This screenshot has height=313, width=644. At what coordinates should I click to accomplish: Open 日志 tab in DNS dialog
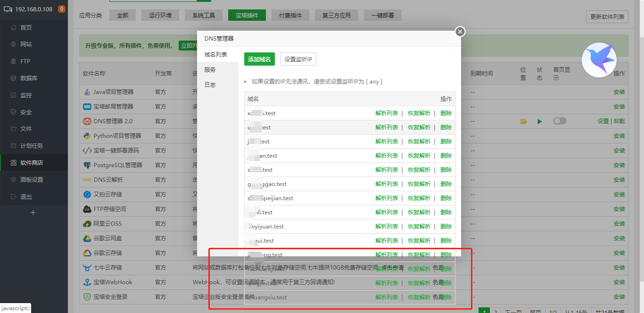[x=218, y=85]
